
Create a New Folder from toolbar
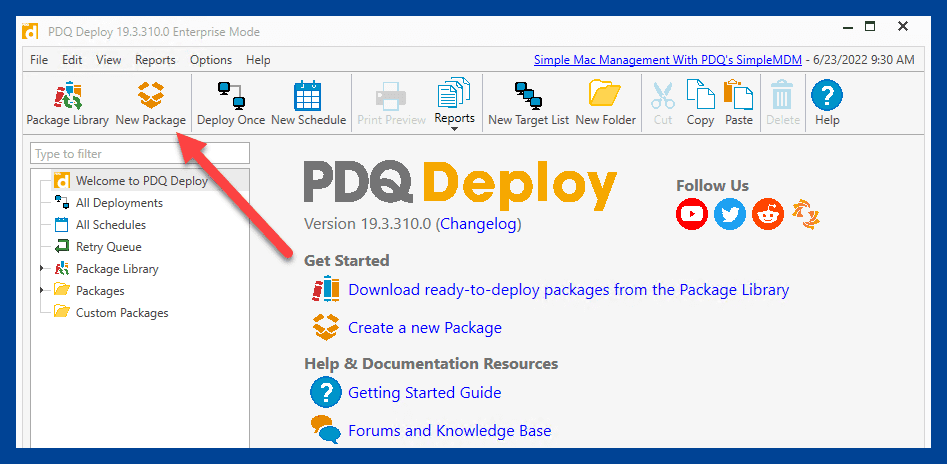coord(605,104)
